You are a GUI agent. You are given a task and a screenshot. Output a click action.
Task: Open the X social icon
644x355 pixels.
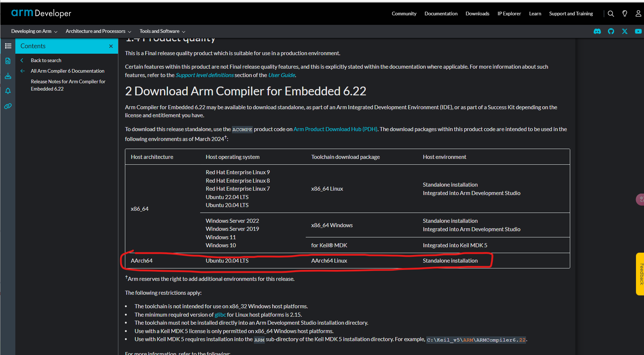click(x=625, y=31)
